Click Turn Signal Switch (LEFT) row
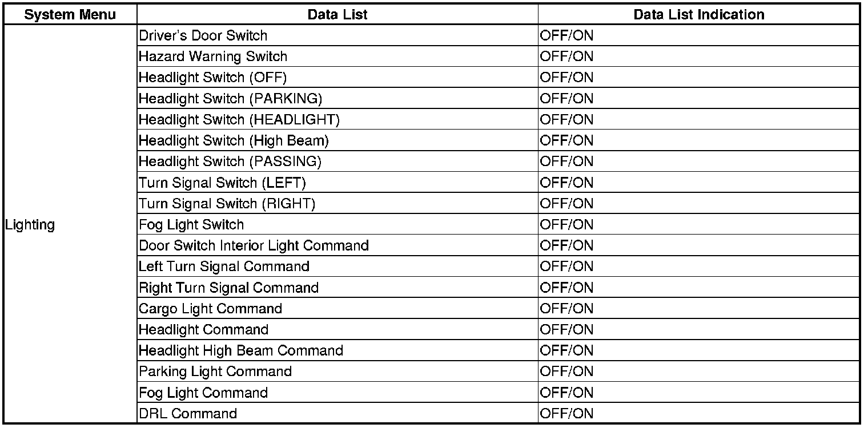The image size is (868, 428). tap(223, 183)
